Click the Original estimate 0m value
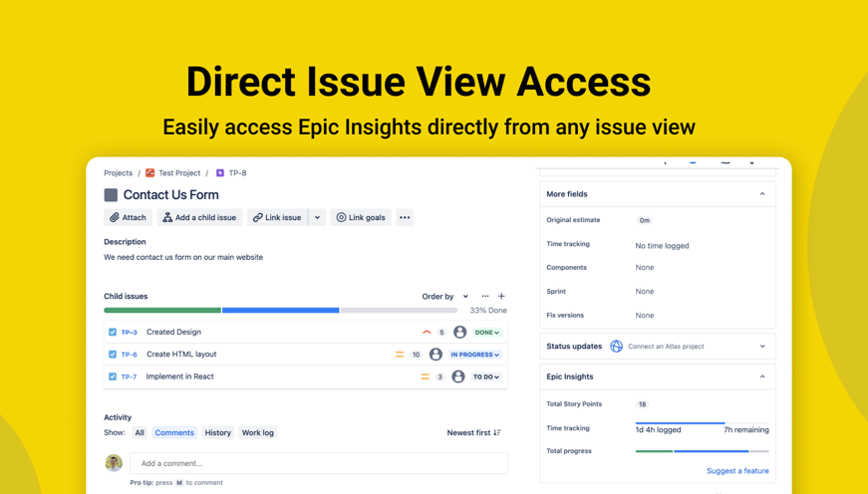 click(645, 220)
